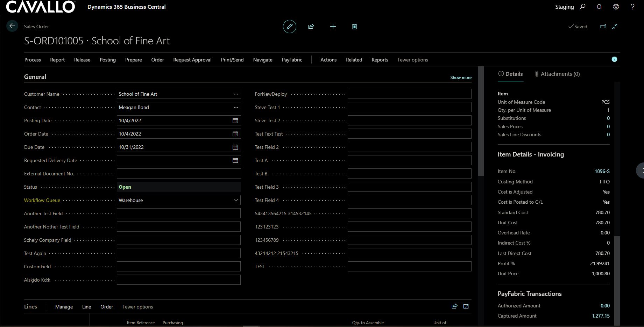The width and height of the screenshot is (644, 327).
Task: Switch to the Attachments tab
Action: point(557,74)
